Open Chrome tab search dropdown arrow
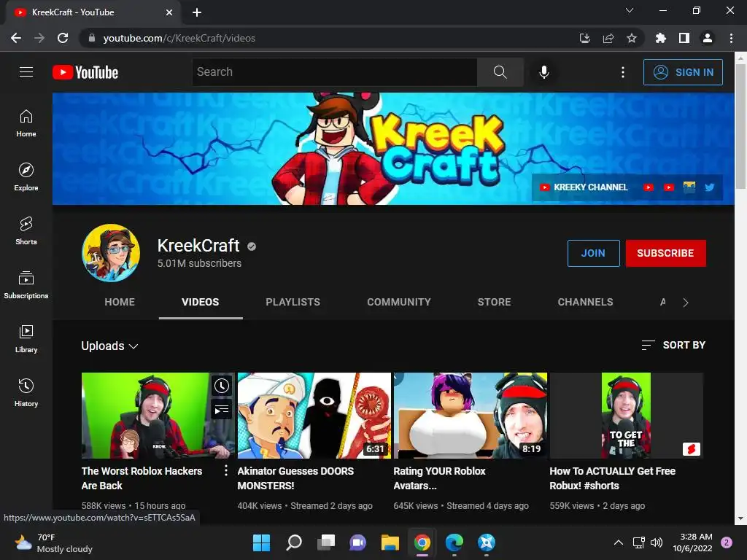The height and width of the screenshot is (560, 747). (x=630, y=10)
